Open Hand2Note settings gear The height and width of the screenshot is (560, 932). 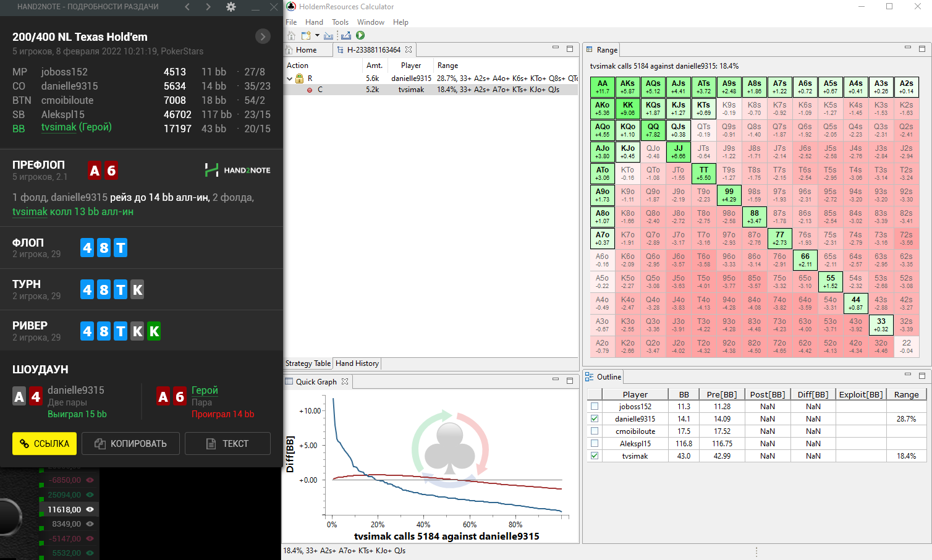pos(231,7)
